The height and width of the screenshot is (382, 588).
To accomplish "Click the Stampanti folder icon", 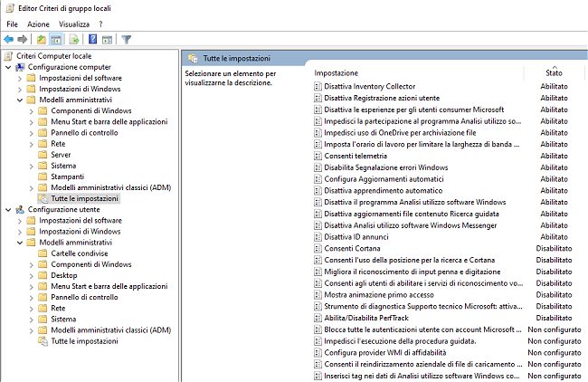I will pyautogui.click(x=43, y=177).
